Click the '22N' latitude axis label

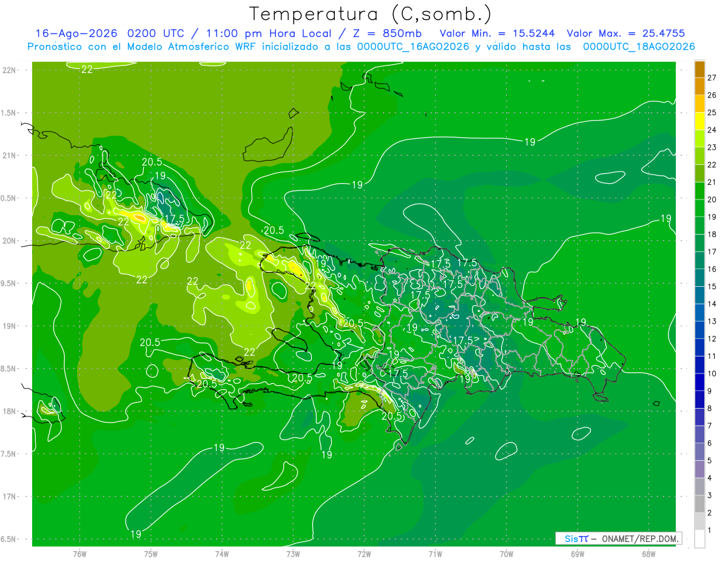coord(10,70)
